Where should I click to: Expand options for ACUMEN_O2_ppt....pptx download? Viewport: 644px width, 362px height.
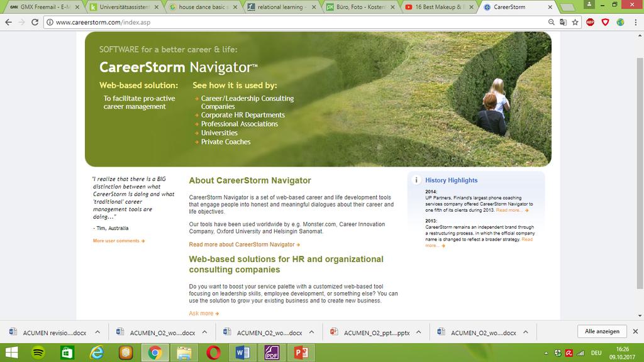pos(418,332)
